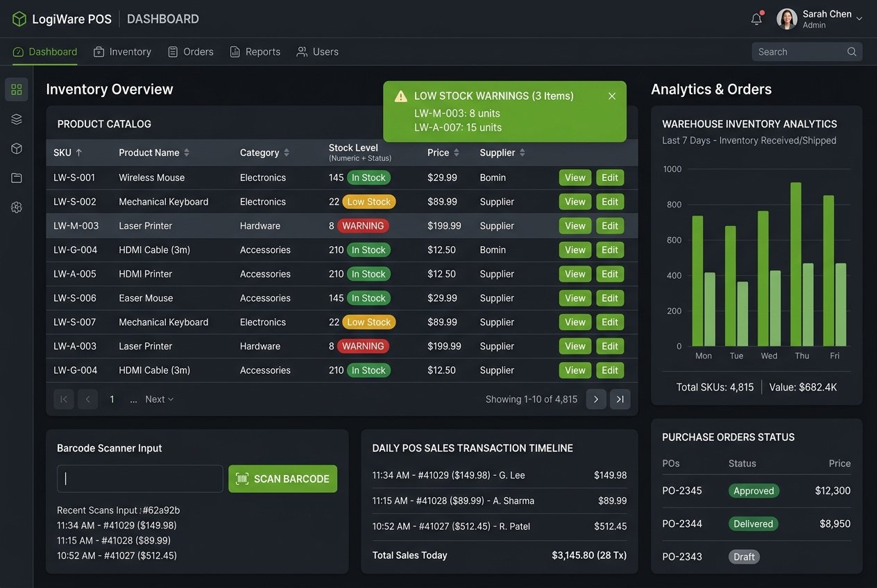Click the warning triangle in low stock alert
Viewport: 877px width, 588px height.
click(401, 96)
